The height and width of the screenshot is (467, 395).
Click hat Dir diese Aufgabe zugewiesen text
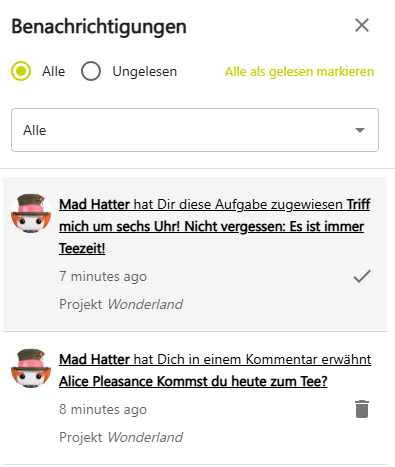point(238,204)
